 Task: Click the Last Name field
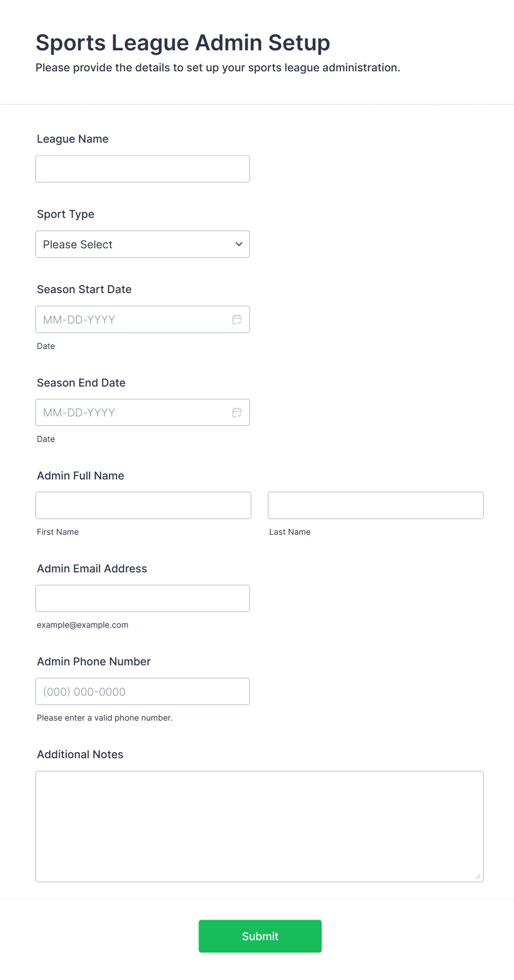375,505
